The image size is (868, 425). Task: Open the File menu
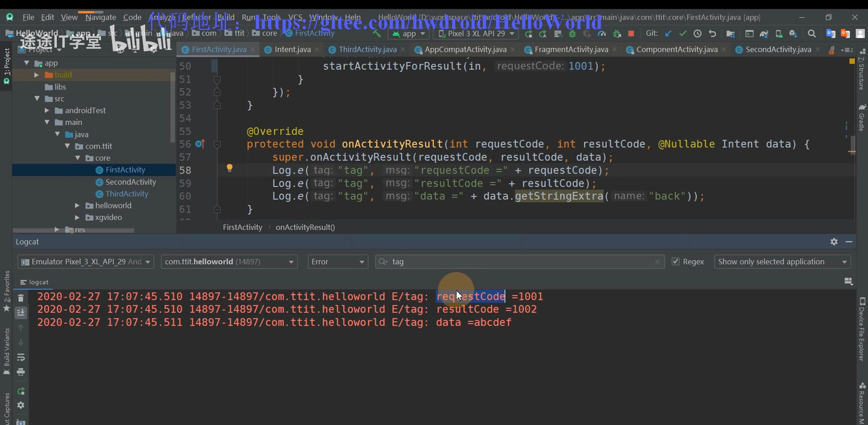[x=28, y=17]
